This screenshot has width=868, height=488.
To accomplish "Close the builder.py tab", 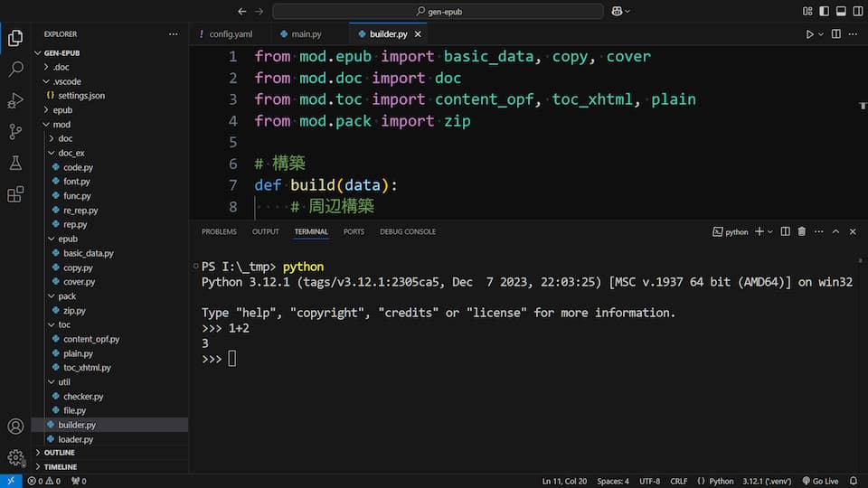I will pyautogui.click(x=418, y=34).
